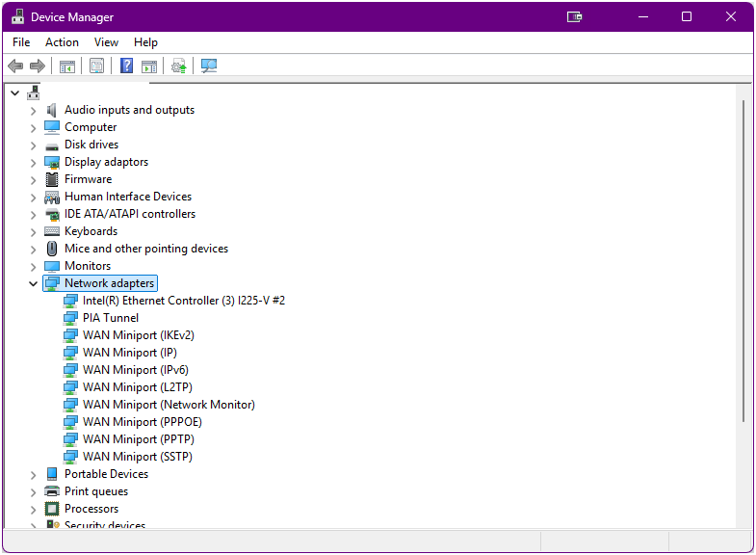This screenshot has height=555, width=756.
Task: Click the Monitors icon
Action: 52,266
